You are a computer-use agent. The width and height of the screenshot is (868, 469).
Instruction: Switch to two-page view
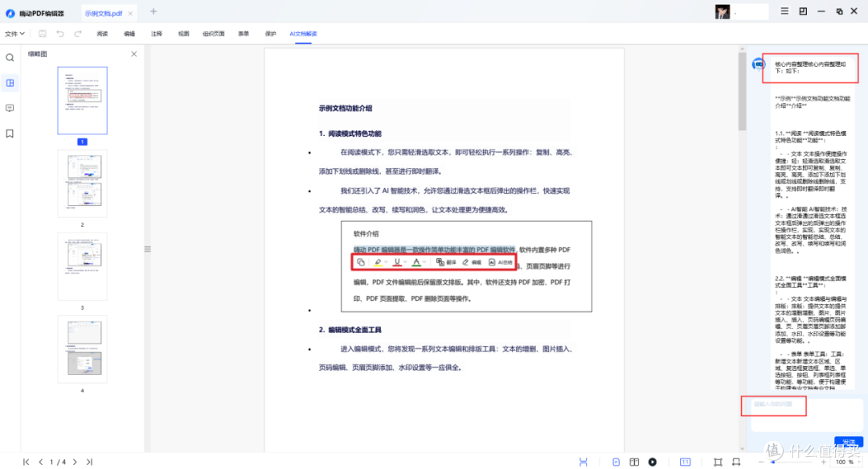tap(634, 462)
